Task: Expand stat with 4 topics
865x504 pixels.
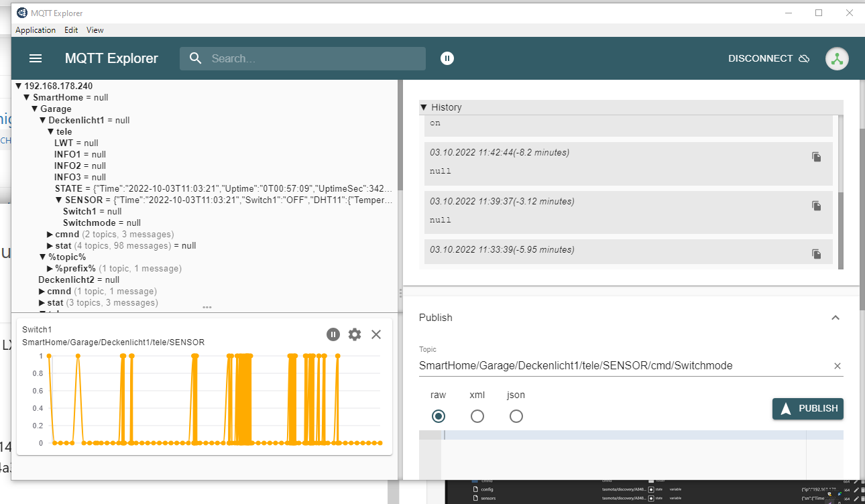Action: (x=50, y=246)
